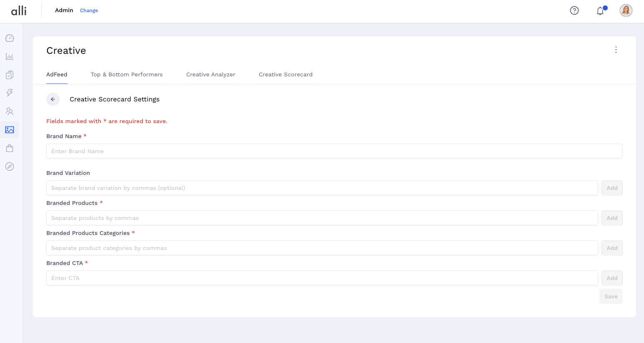Open the dashboard gauge icon in sidebar
The image size is (644, 343).
(10, 38)
